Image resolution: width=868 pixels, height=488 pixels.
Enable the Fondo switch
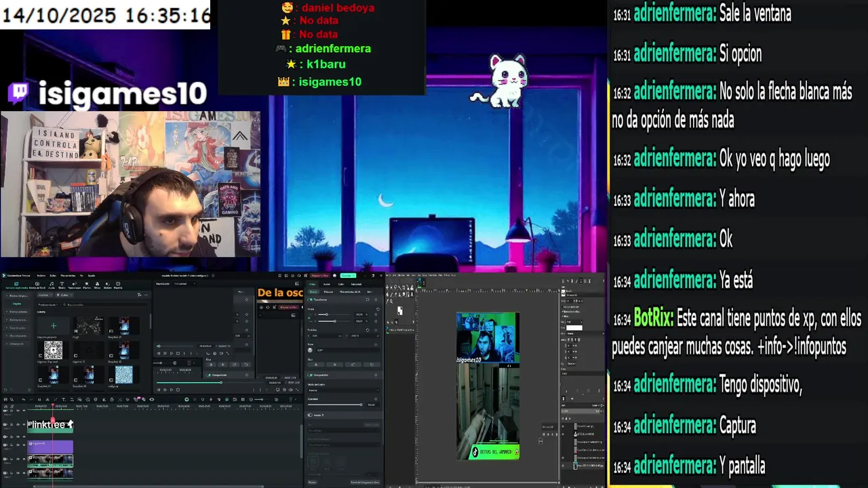(310, 415)
